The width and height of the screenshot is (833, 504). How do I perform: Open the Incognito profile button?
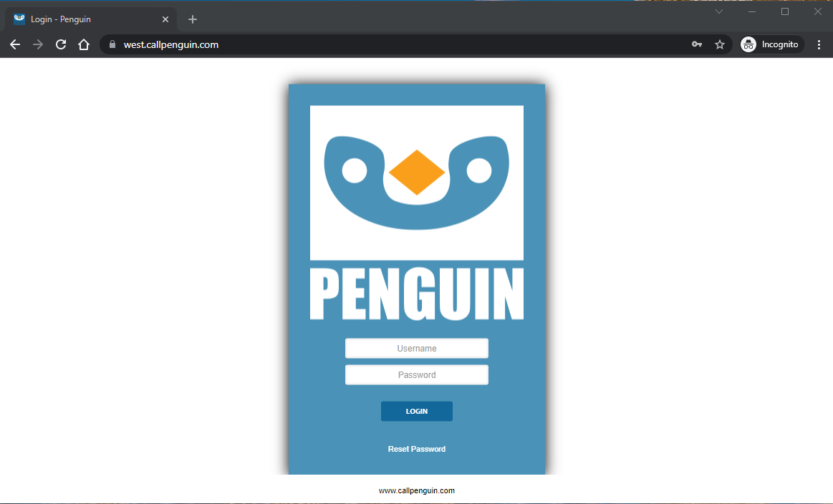coord(772,44)
